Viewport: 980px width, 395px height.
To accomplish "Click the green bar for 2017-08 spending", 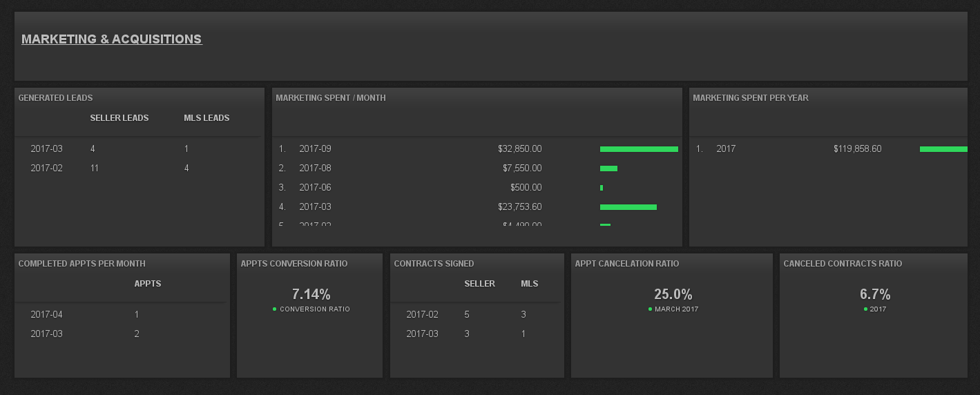I will click(x=608, y=168).
